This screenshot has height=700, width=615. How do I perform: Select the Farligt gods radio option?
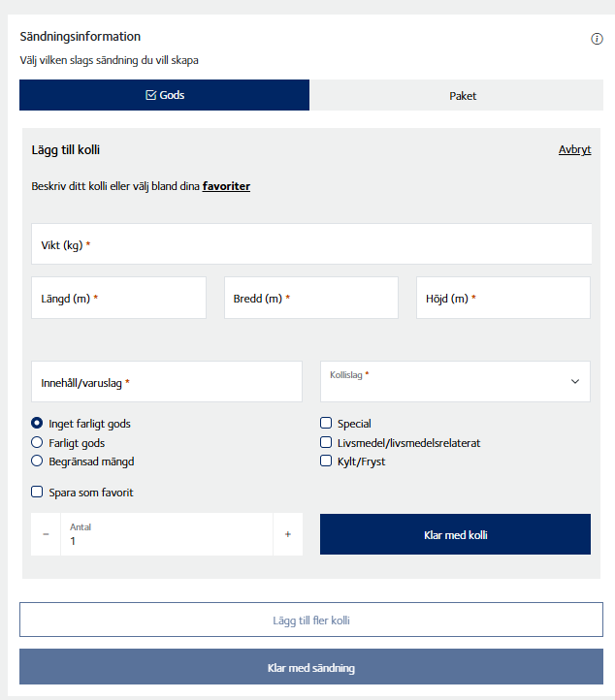[x=37, y=442]
